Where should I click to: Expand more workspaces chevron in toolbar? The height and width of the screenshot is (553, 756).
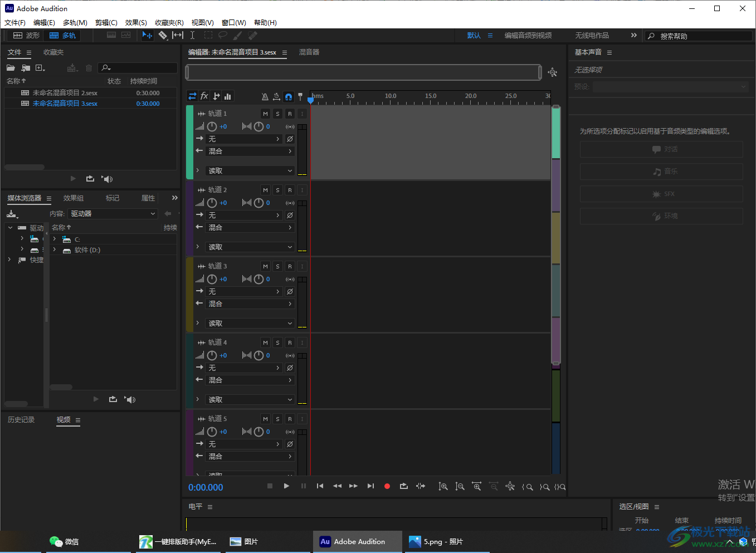[x=633, y=35]
